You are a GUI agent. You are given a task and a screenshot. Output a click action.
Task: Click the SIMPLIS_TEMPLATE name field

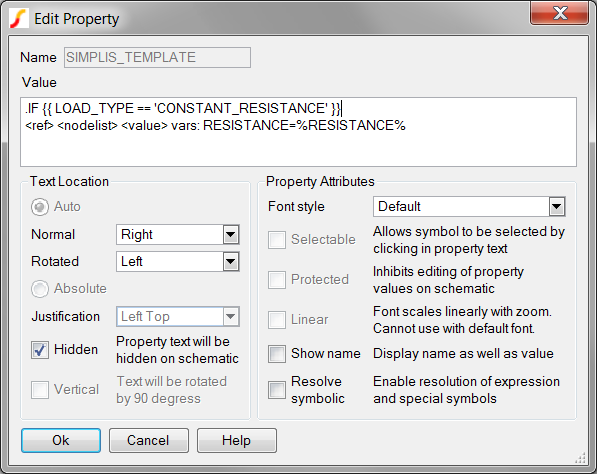(157, 57)
